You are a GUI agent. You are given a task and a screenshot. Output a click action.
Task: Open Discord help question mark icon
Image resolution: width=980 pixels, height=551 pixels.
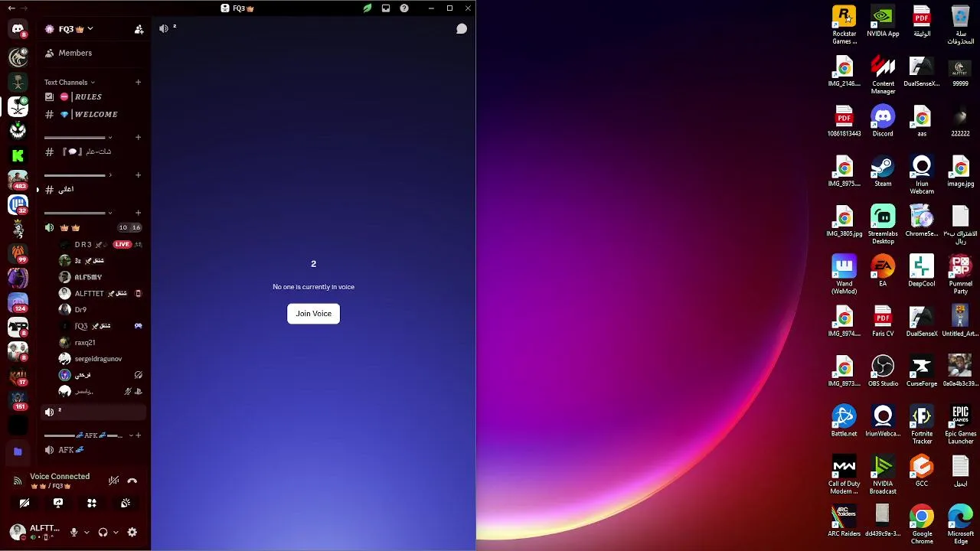[x=404, y=8]
